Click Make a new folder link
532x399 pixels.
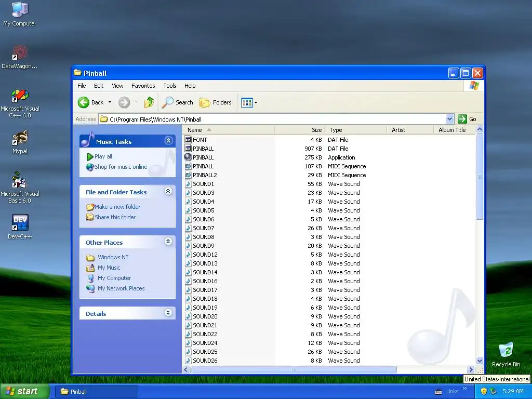coord(117,207)
